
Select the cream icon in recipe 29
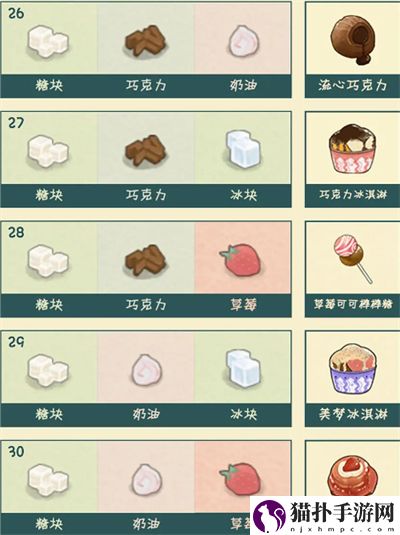[x=146, y=370]
